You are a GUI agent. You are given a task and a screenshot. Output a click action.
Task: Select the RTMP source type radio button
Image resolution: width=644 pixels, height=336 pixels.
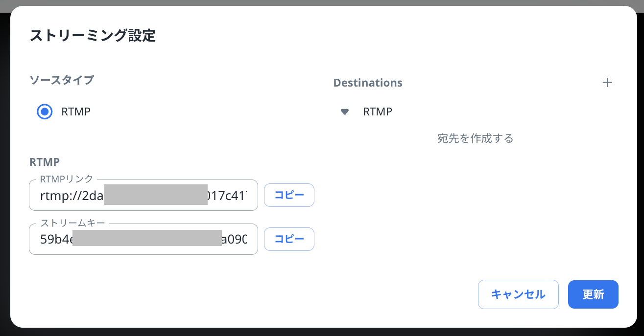coord(45,112)
